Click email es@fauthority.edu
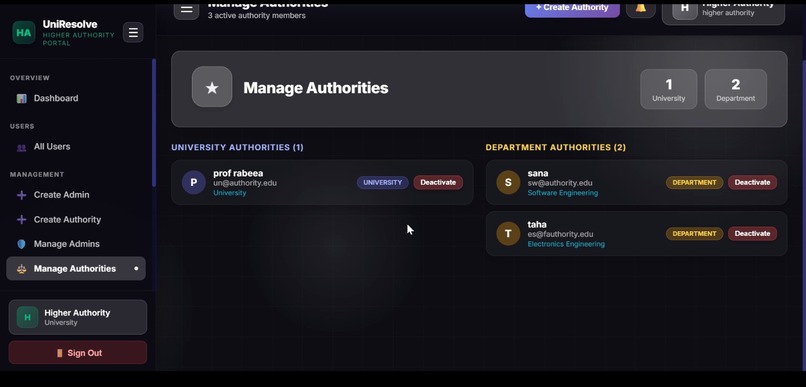The image size is (806, 387). pos(560,234)
